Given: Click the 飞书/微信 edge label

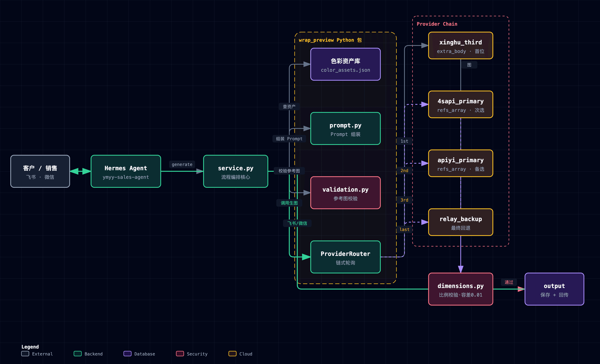Looking at the screenshot, I should click(x=297, y=223).
